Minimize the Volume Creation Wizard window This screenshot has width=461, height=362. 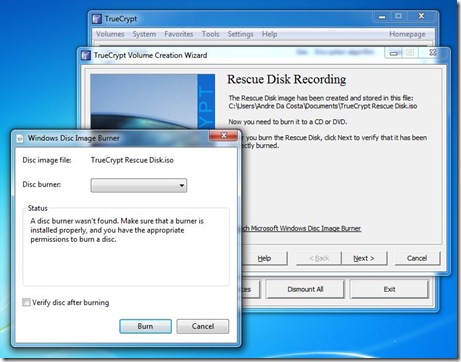tap(394, 53)
